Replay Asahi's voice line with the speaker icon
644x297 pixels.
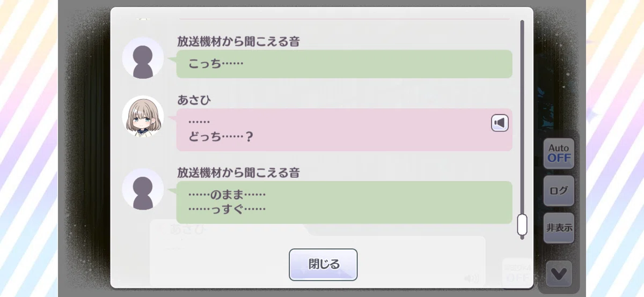pyautogui.click(x=500, y=123)
